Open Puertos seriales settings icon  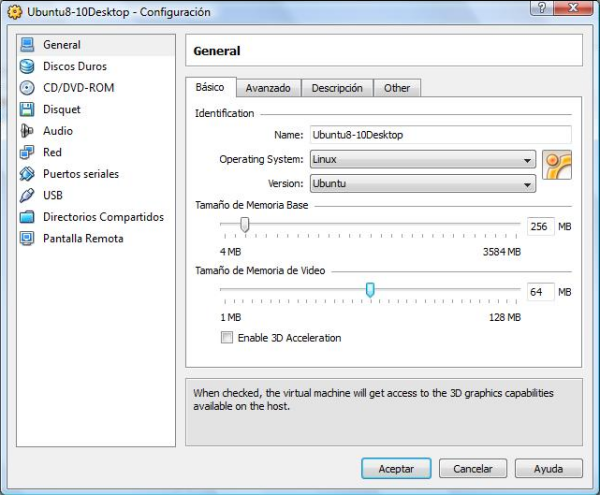(27, 174)
